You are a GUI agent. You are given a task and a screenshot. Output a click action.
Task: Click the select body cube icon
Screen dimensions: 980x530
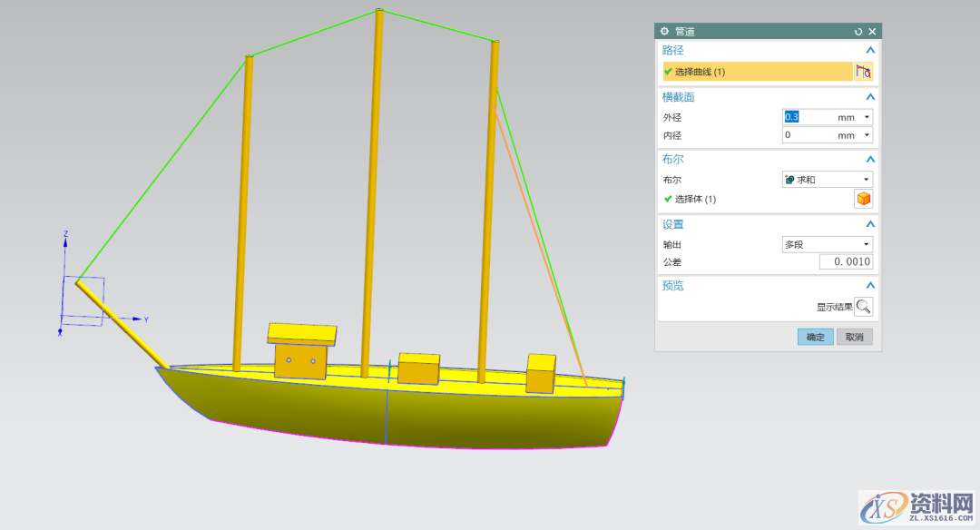coord(863,199)
